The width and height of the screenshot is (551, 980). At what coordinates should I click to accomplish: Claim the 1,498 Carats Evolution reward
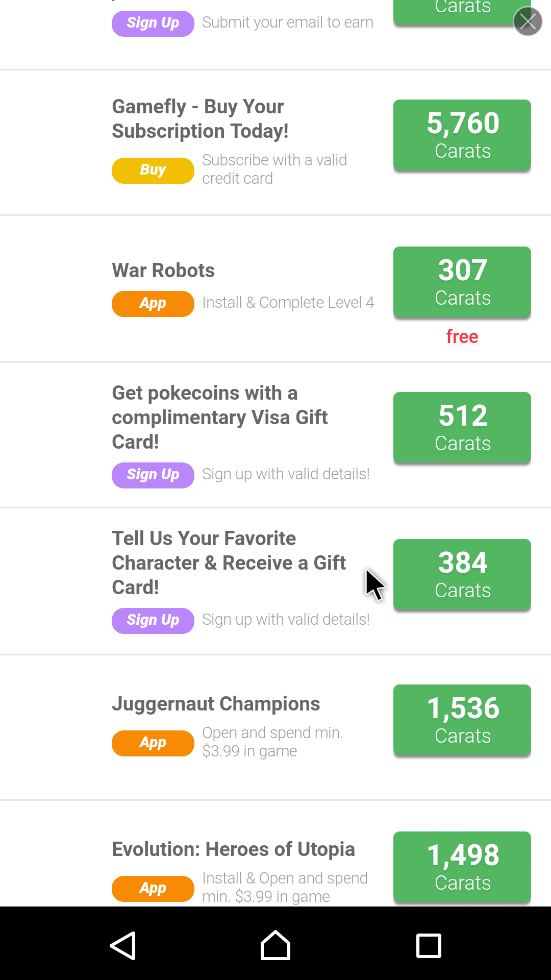[x=462, y=867]
